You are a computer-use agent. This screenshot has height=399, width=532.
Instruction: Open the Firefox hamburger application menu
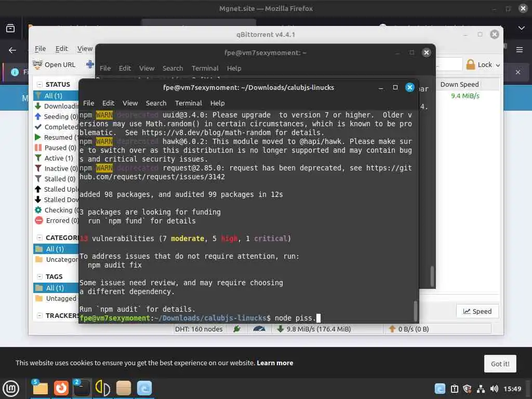point(520,50)
